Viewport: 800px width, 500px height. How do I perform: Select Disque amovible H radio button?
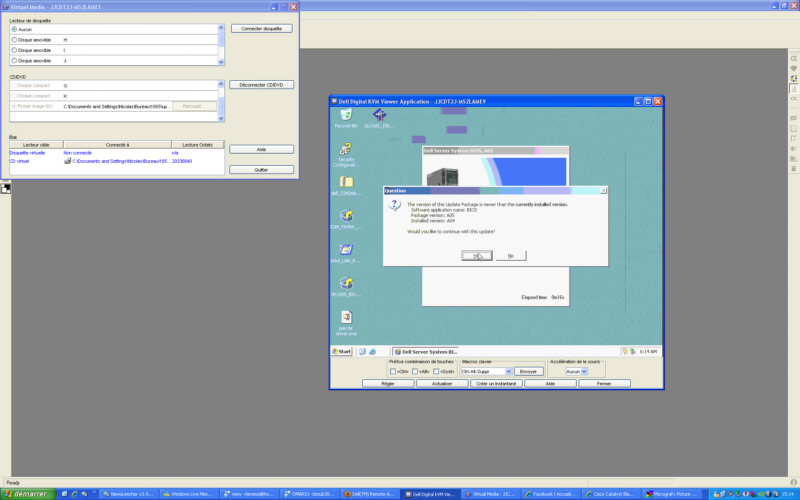click(14, 40)
